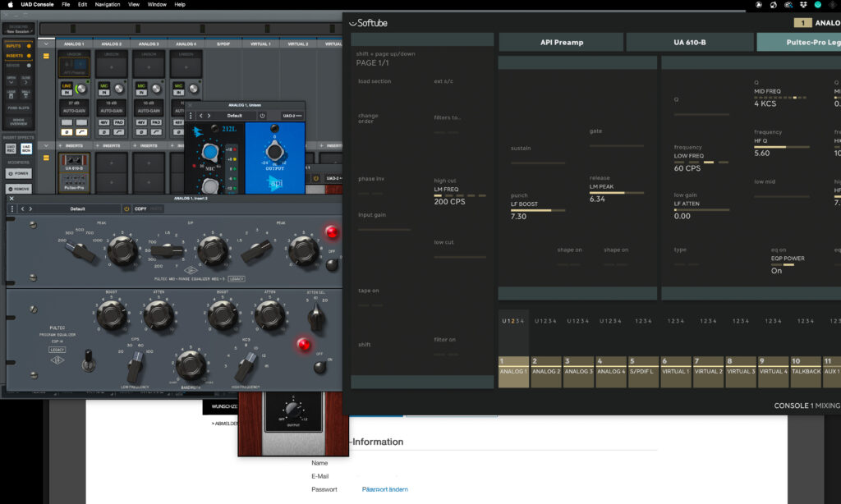The height and width of the screenshot is (504, 841).
Task: Select API Preamp tab in Softube
Action: (561, 43)
